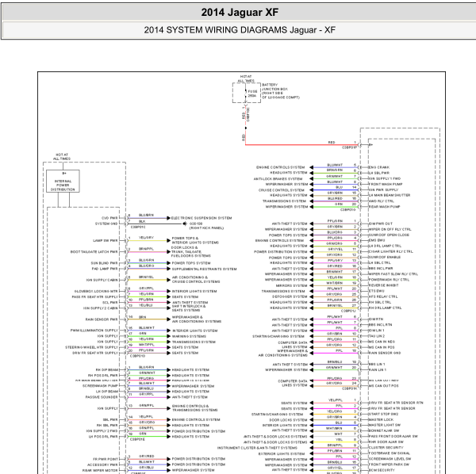Click the 'DOOR LOCKS SYSTEM' destination label
This screenshot has width=476, height=474.
[x=288, y=420]
